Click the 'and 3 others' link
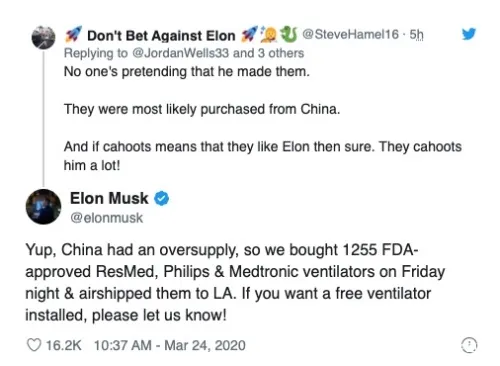 tap(268, 53)
